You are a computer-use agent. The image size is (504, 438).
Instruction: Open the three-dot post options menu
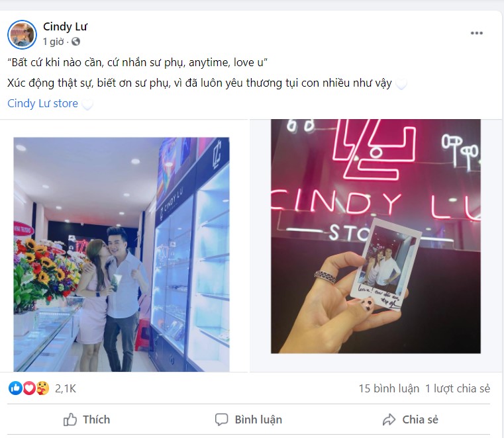476,33
